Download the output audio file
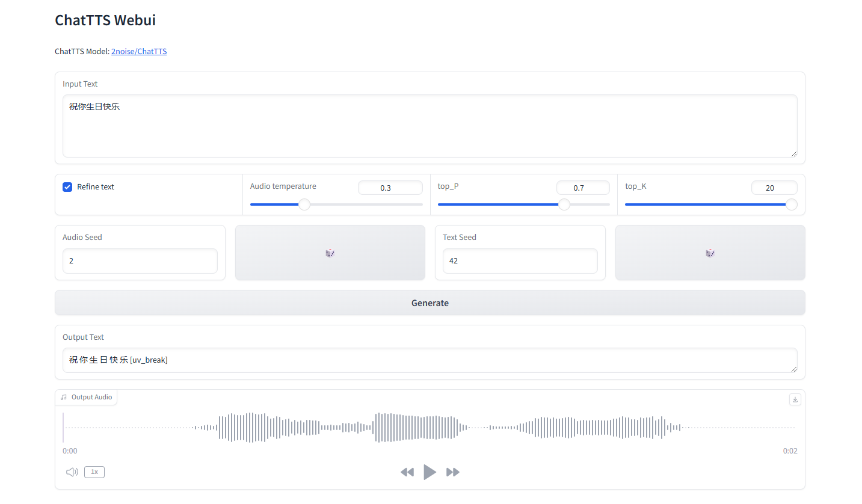Screen dimensions: 862x504 795,399
